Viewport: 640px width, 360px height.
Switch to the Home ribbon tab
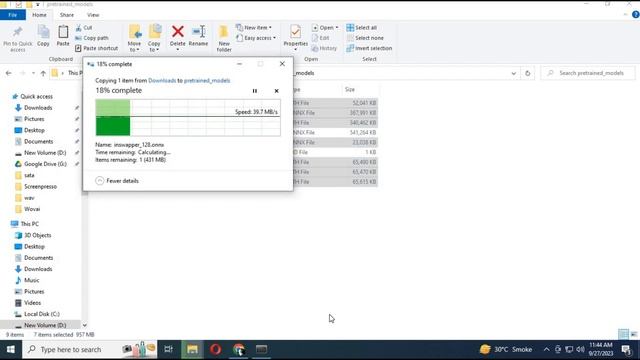tap(39, 15)
